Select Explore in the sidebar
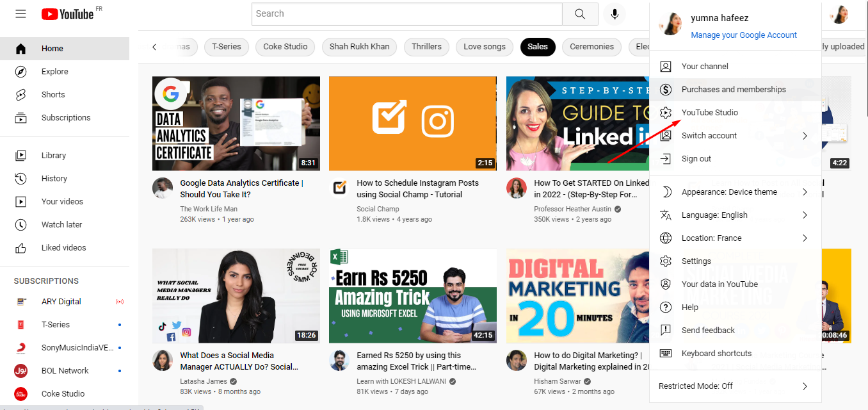 pos(54,71)
